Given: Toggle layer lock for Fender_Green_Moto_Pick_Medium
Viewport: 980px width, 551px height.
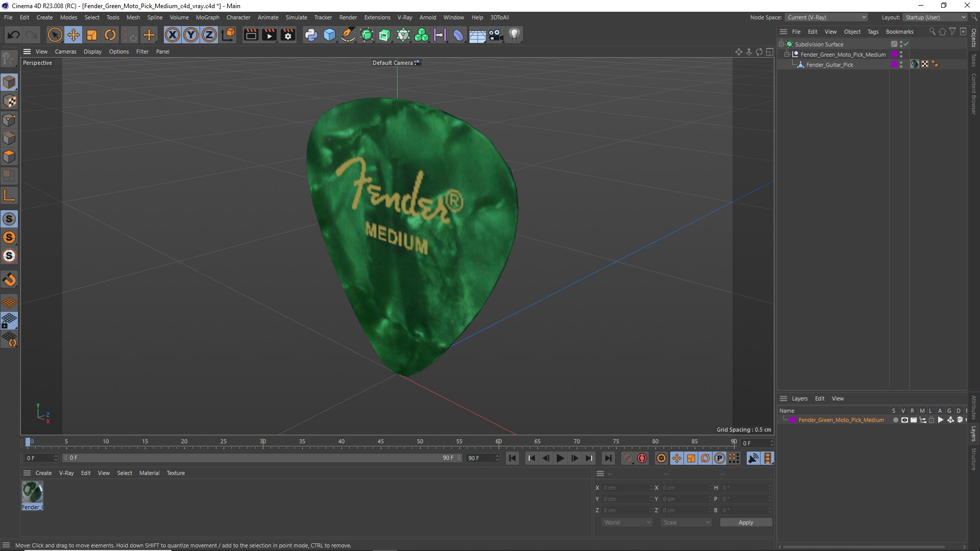Looking at the screenshot, I should click(932, 420).
